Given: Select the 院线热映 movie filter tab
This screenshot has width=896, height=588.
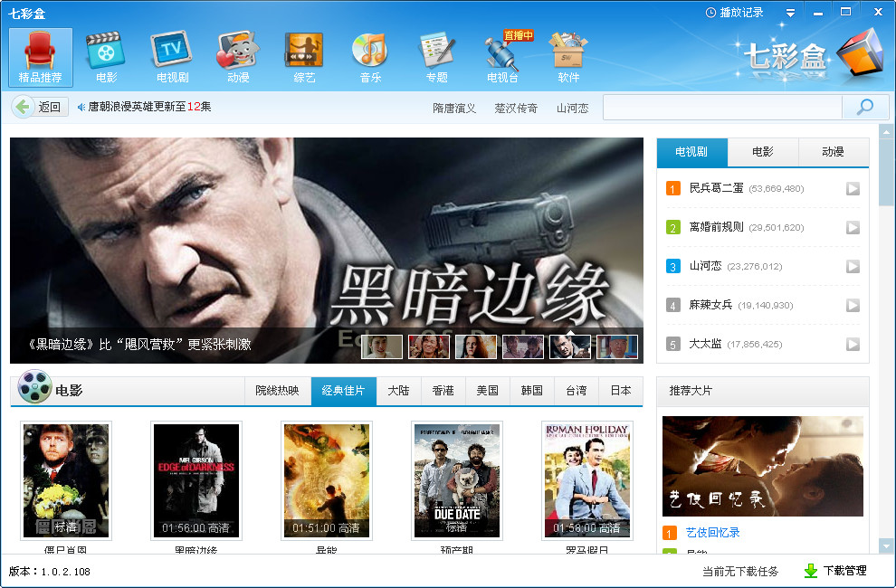Looking at the screenshot, I should point(277,391).
